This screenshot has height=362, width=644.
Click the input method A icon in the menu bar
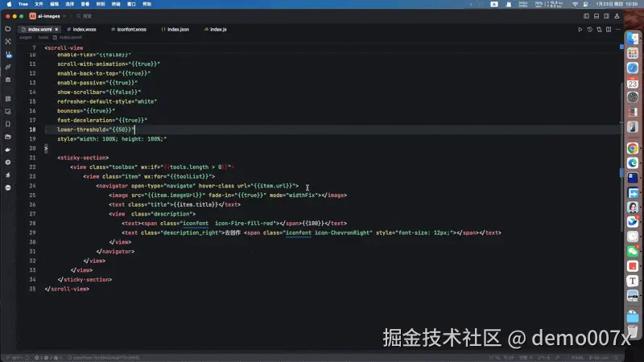coord(494,4)
